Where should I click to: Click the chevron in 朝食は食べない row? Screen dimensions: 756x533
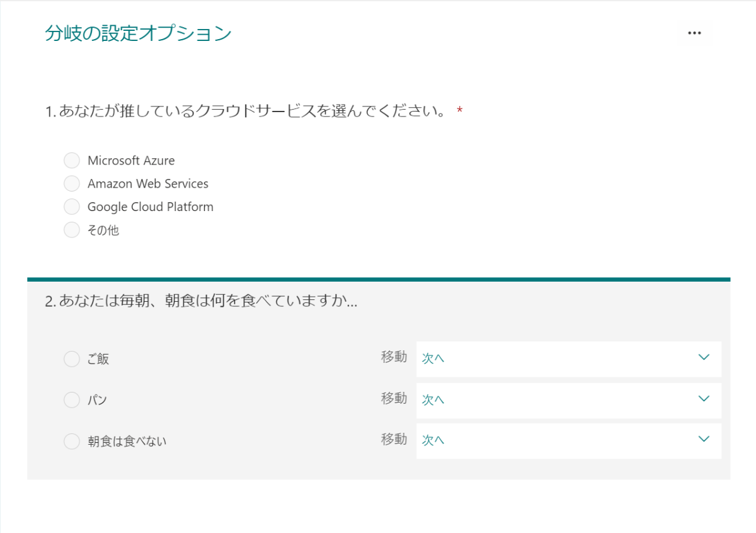tap(704, 440)
